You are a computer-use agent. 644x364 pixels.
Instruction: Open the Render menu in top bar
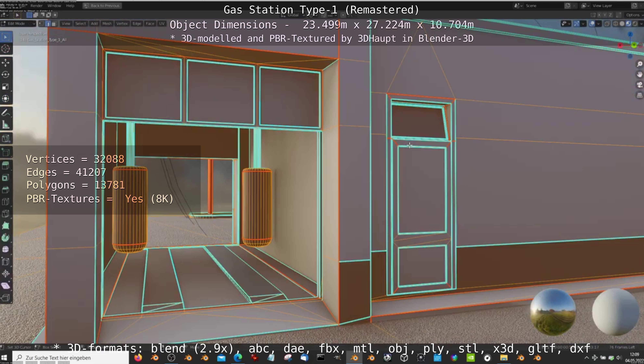(x=37, y=6)
